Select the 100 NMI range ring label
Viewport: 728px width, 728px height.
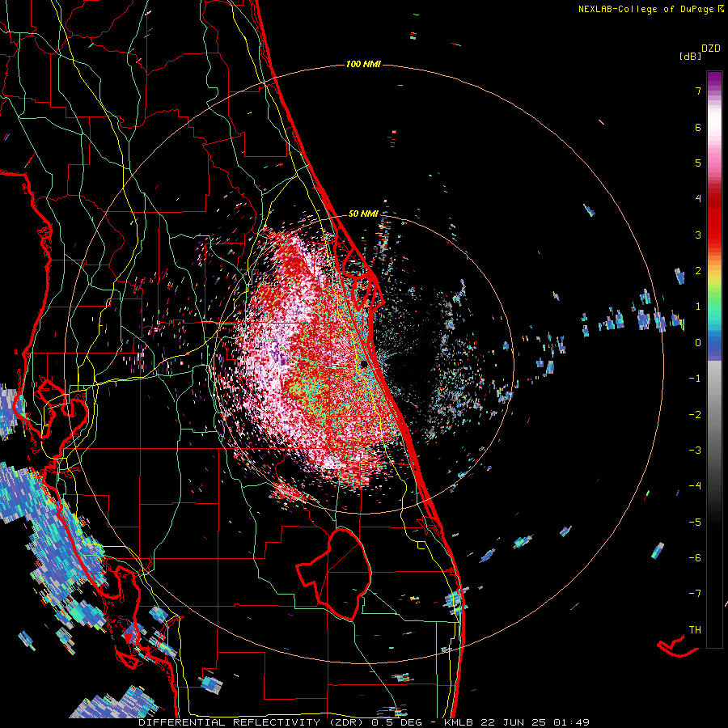click(363, 64)
